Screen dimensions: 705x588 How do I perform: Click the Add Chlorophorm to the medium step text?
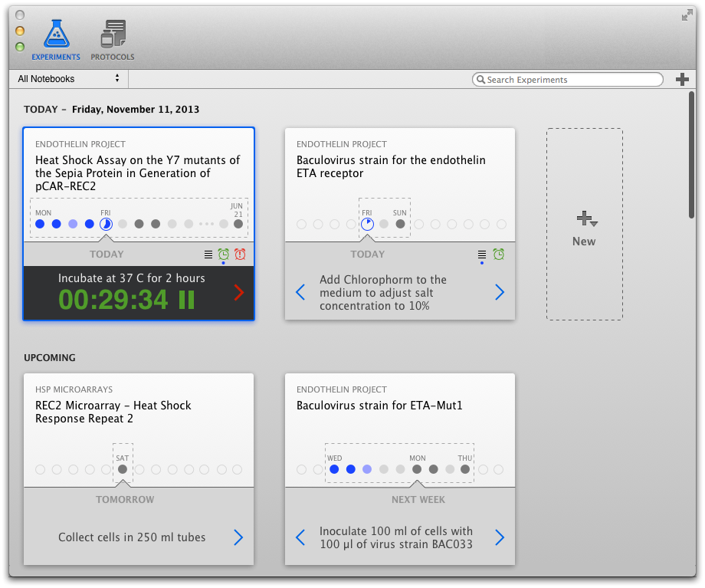[383, 292]
